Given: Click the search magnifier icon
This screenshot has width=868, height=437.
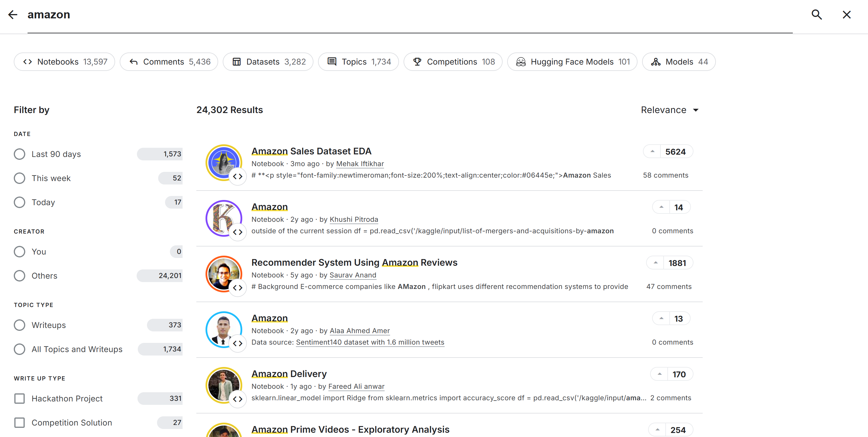Looking at the screenshot, I should tap(817, 14).
